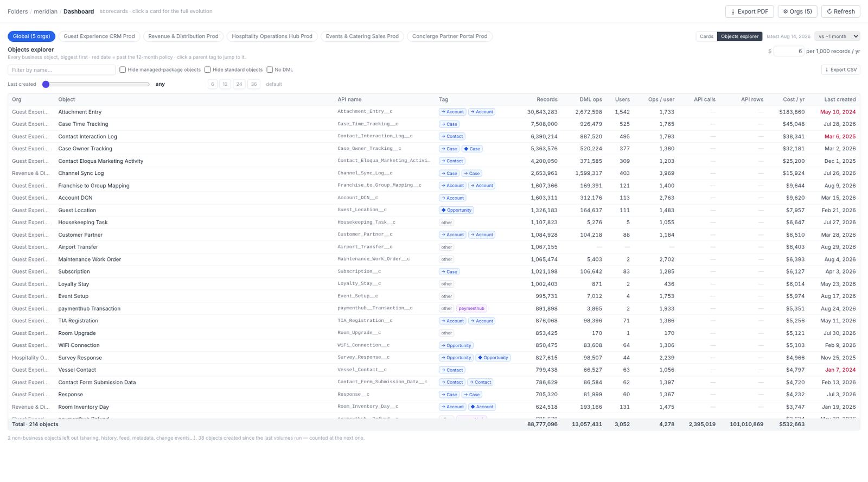Click the Refresh button

pos(840,11)
